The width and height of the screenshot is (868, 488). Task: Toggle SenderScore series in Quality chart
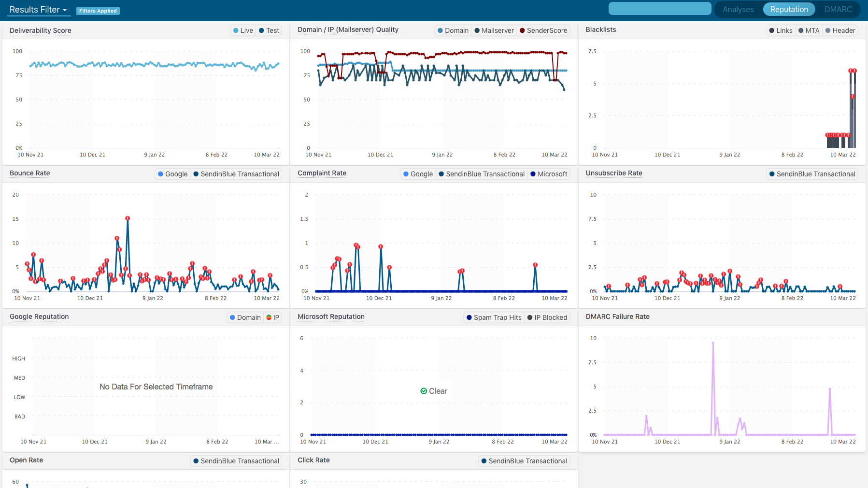543,30
